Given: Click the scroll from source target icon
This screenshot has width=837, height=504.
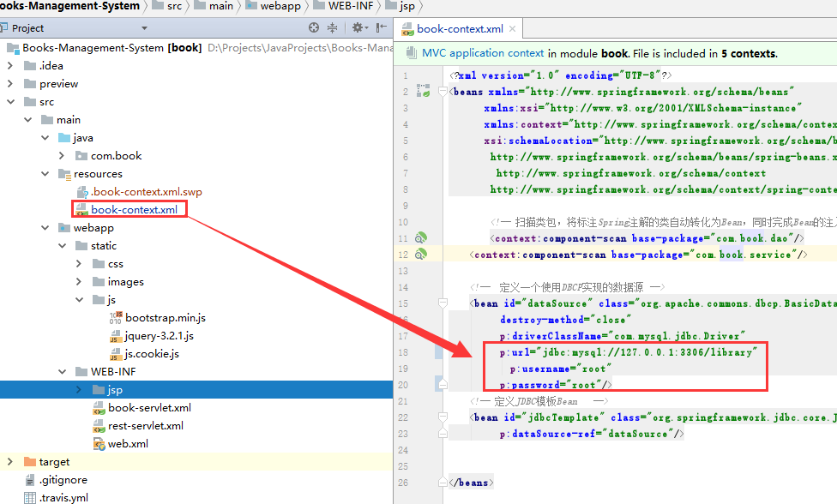Looking at the screenshot, I should click(x=314, y=28).
